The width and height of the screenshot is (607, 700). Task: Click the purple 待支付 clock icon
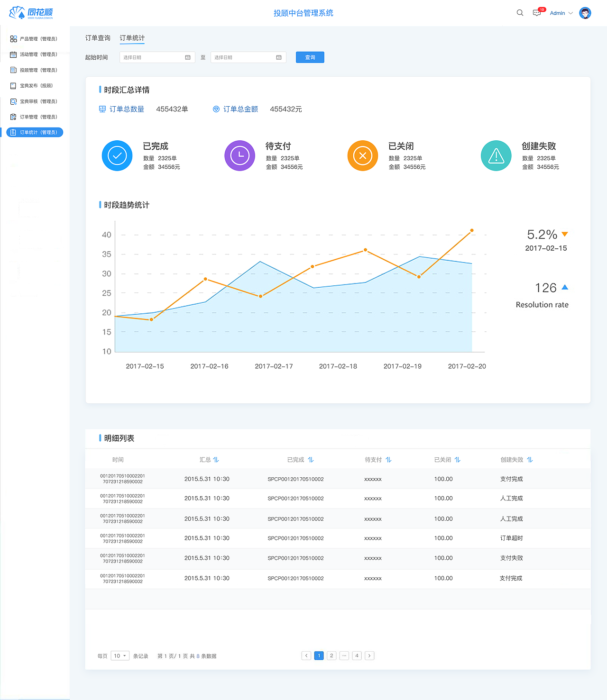[x=240, y=155]
